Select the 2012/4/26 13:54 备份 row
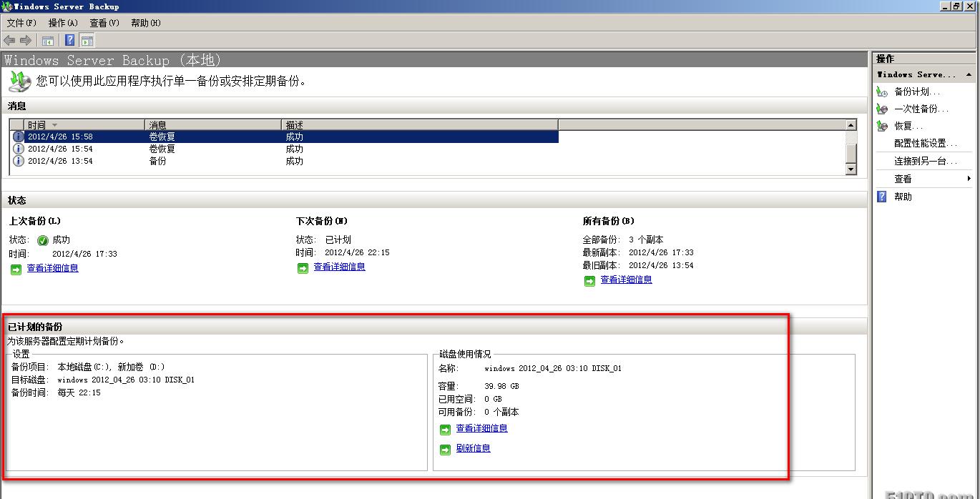Screen dimensions: 980x499 (x=284, y=161)
